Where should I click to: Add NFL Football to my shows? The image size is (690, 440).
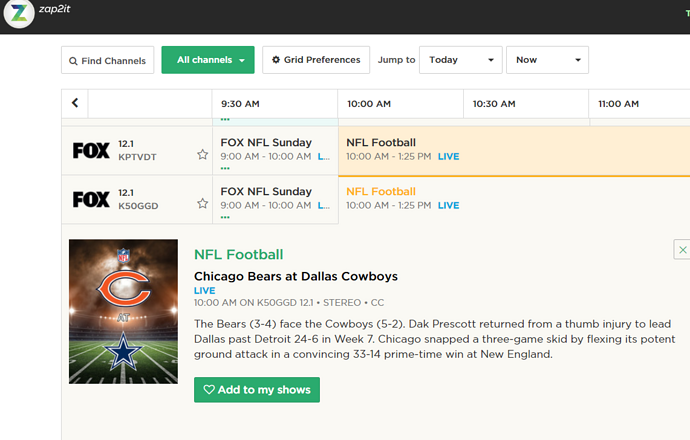coord(257,389)
